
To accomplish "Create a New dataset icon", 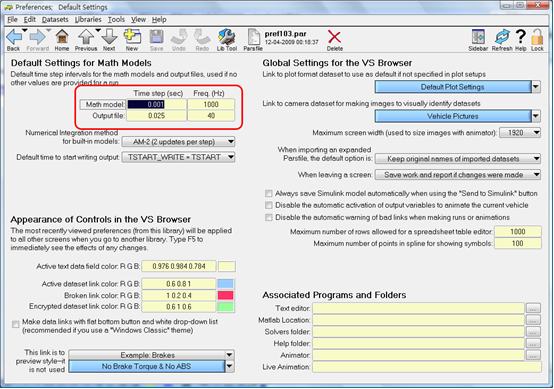I will (x=132, y=37).
